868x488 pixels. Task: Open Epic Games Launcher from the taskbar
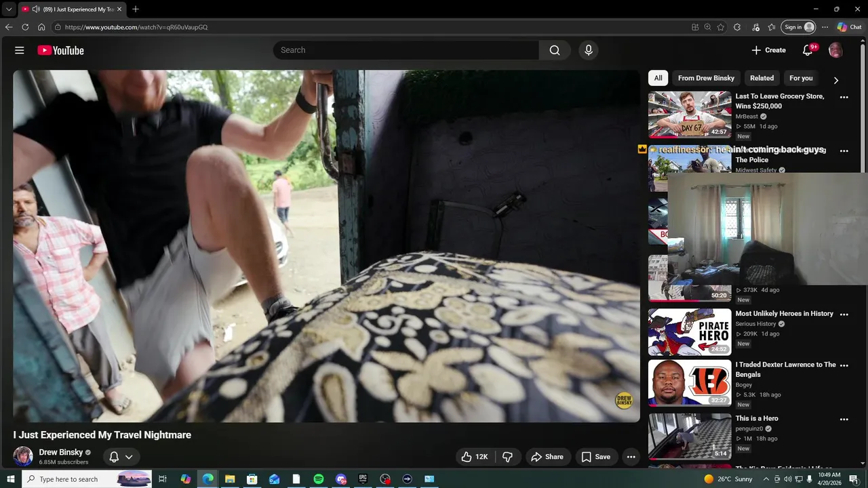pos(363,479)
